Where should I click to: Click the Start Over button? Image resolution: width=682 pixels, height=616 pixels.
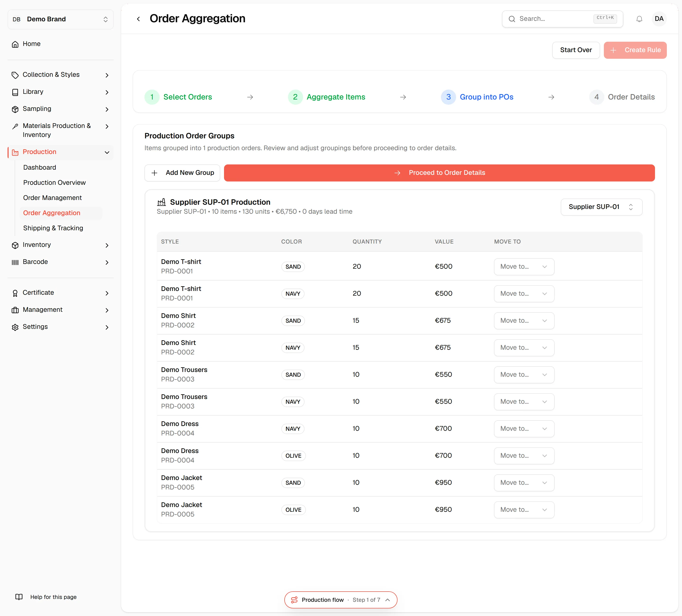pyautogui.click(x=576, y=50)
